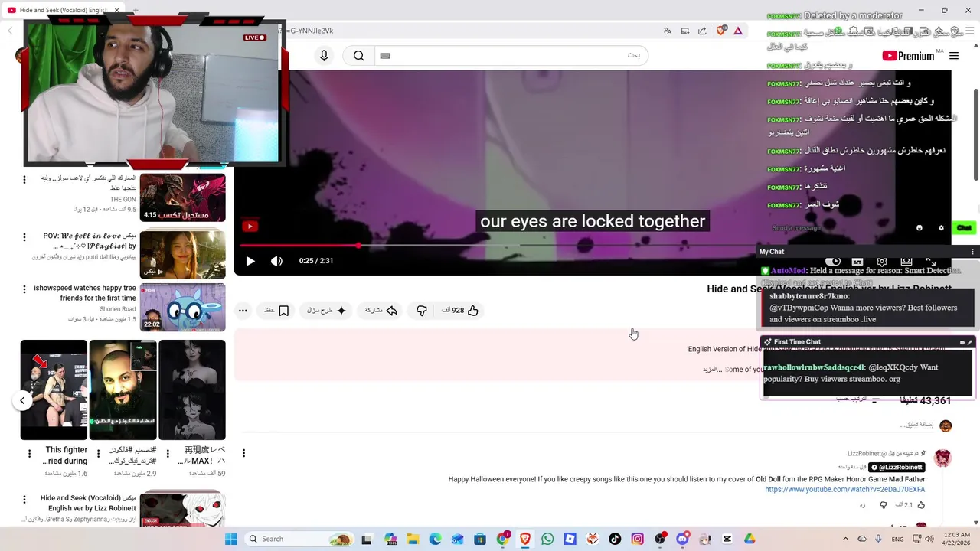Open the Old Doll cover YouTube link

tap(844, 490)
